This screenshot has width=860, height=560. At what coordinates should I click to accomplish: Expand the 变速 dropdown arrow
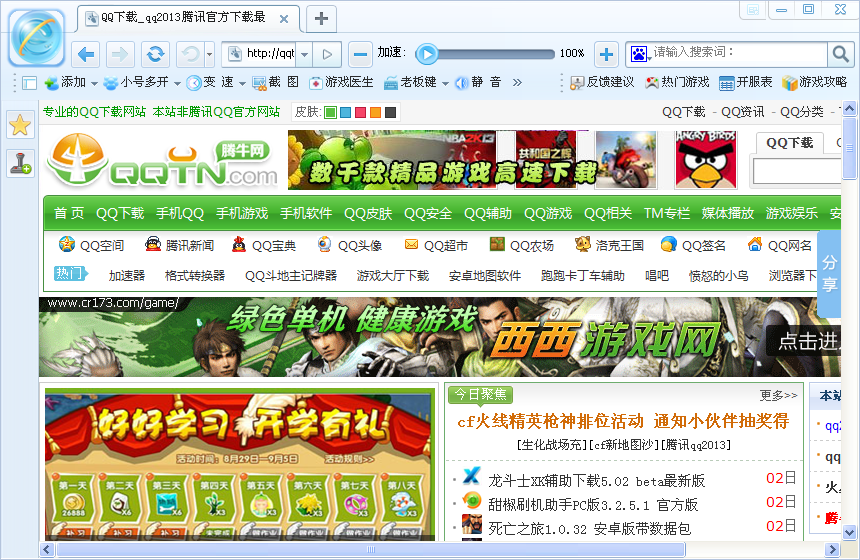coord(242,83)
